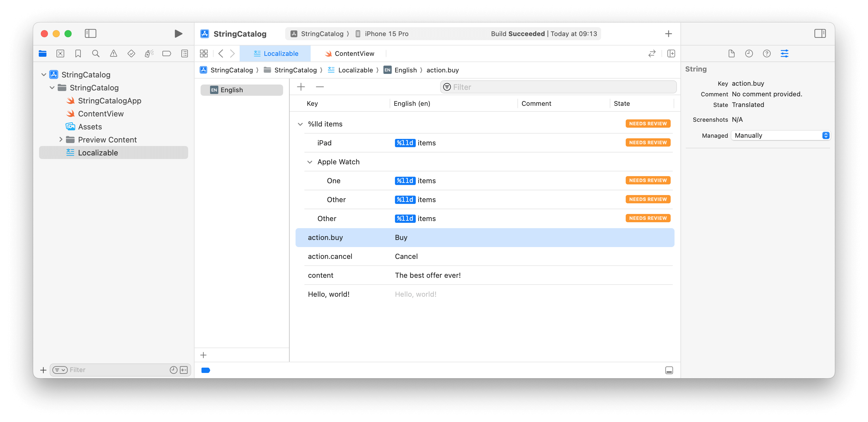
Task: Choose the iPhone 15 Pro run destination
Action: point(382,34)
